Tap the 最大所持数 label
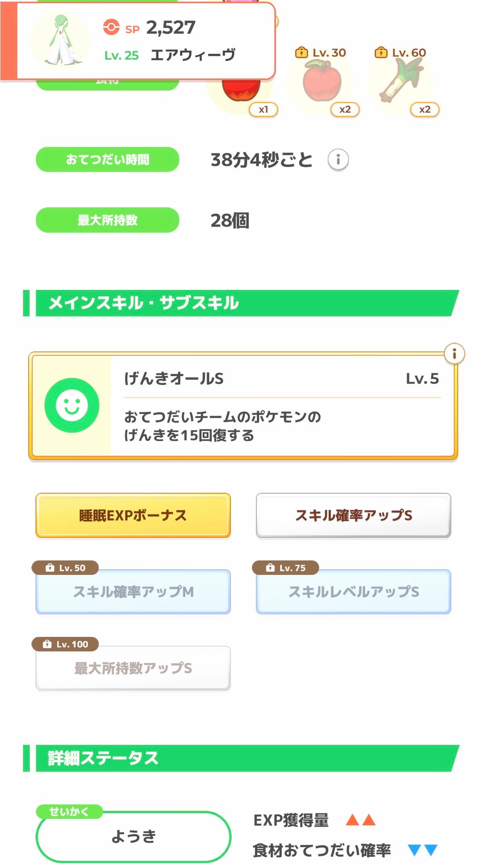Image resolution: width=486 pixels, height=868 pixels. (108, 220)
